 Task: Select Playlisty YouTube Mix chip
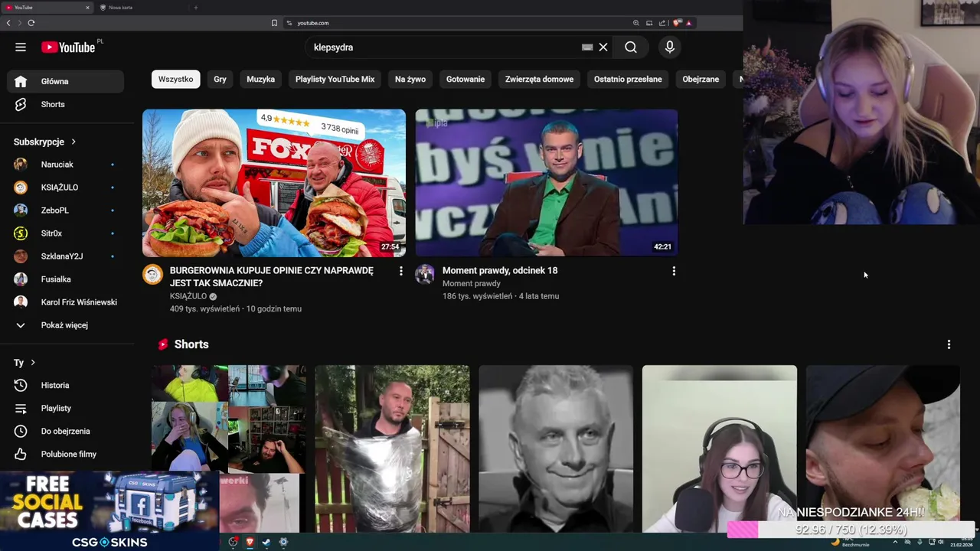335,79
